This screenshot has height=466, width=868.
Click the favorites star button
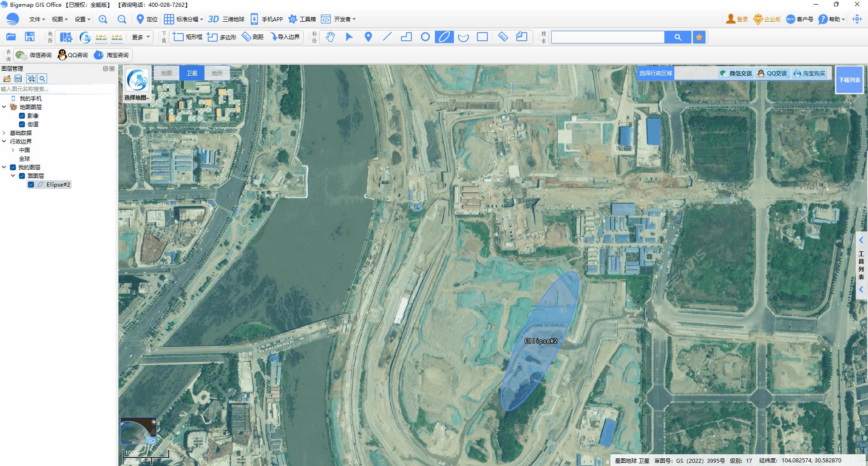699,37
